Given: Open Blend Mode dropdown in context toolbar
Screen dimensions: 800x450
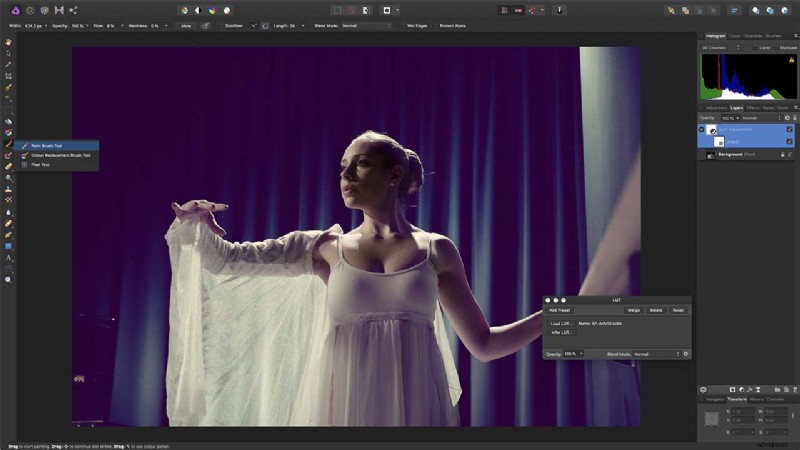Looking at the screenshot, I should 366,26.
